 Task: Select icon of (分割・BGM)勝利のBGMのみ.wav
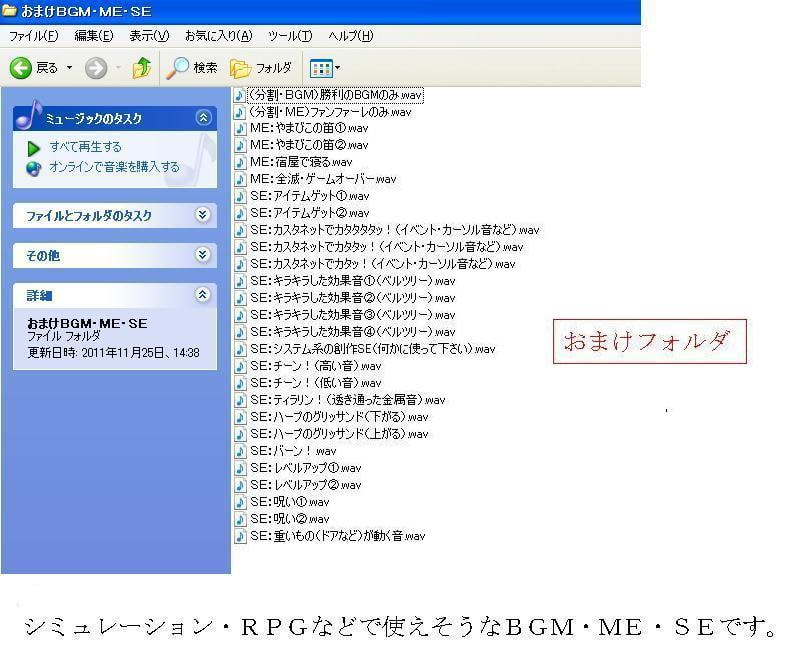tap(239, 95)
